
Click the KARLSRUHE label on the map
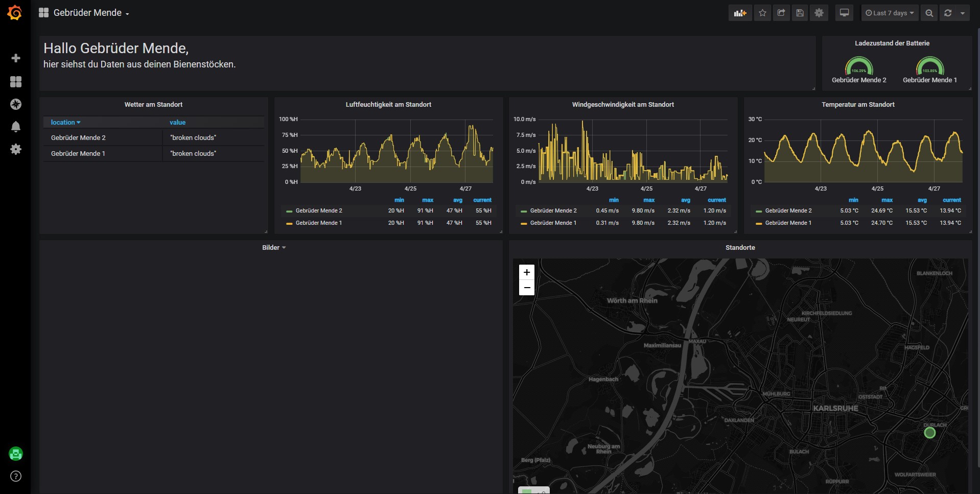pyautogui.click(x=835, y=409)
